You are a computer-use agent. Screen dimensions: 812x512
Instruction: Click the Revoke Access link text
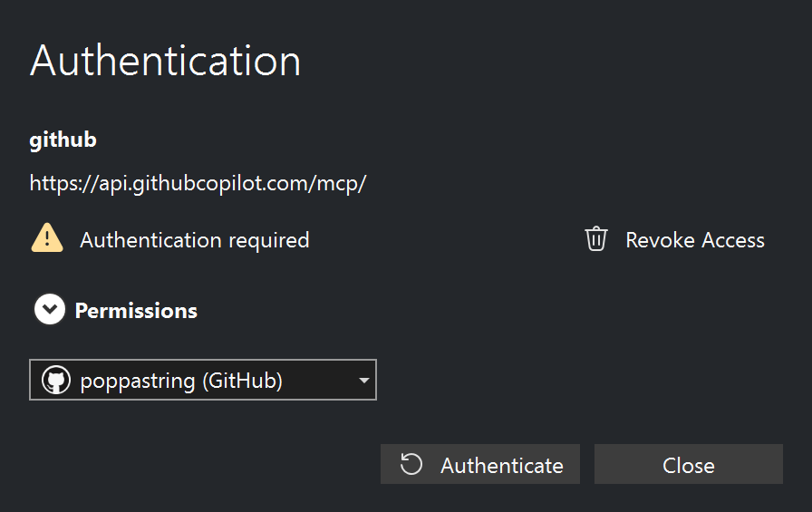(694, 240)
